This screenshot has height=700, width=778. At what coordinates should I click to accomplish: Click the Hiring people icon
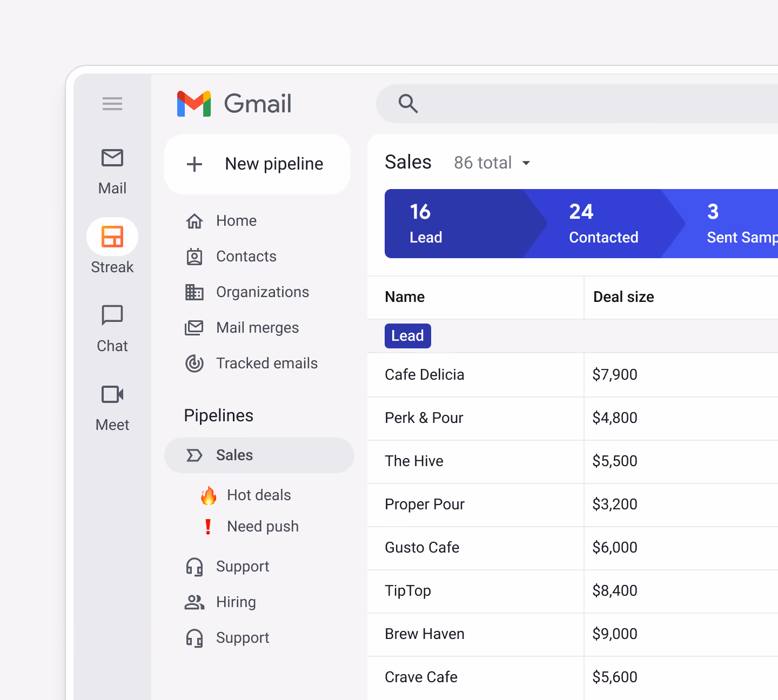[194, 602]
